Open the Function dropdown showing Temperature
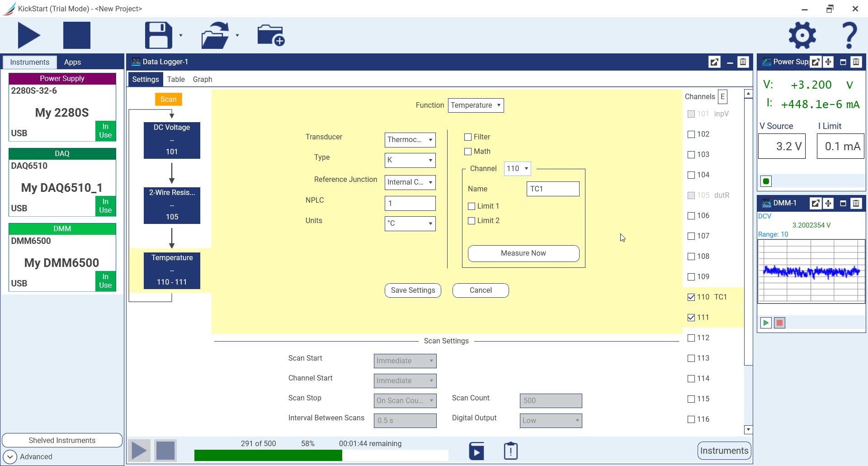Viewport: 868px width, 466px height. 475,105
